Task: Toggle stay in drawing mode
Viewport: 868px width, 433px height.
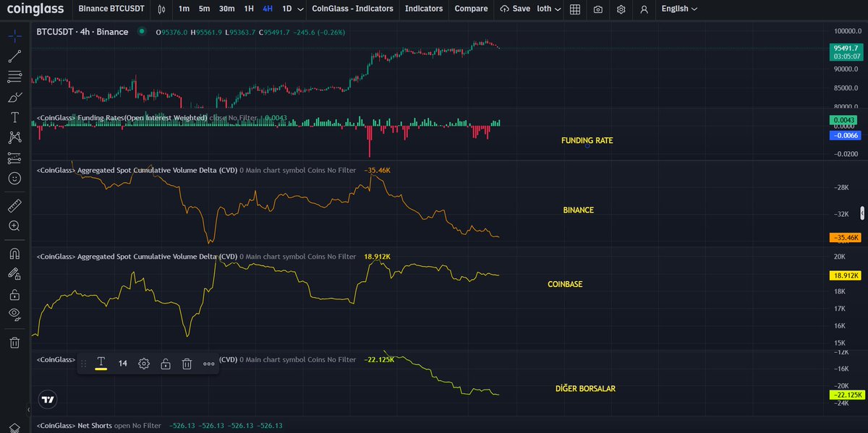Action: [x=14, y=274]
